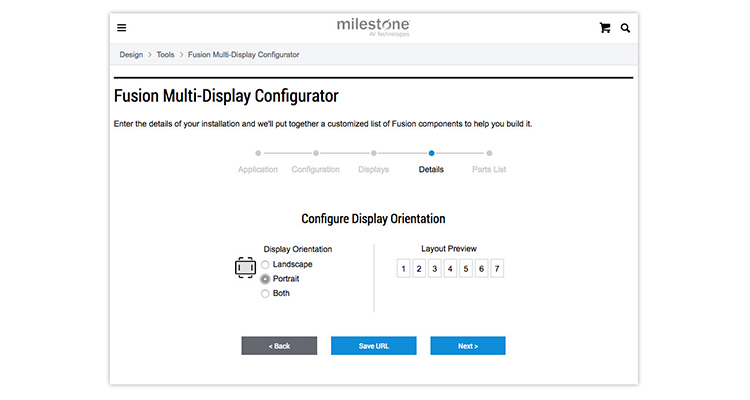750x400 pixels.
Task: Select display 4 in layout preview
Action: [x=450, y=268]
